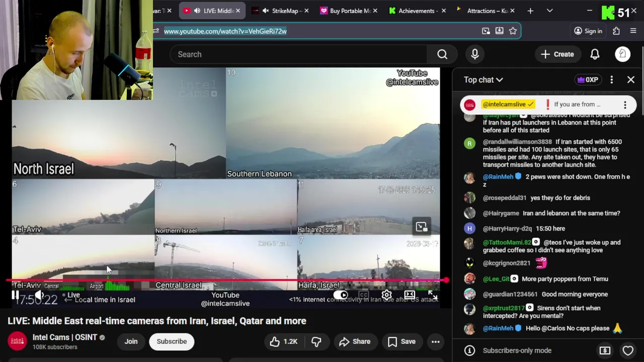Subscribe to Intel Cams OSINT
Screen dimensions: 644x362
(172, 341)
